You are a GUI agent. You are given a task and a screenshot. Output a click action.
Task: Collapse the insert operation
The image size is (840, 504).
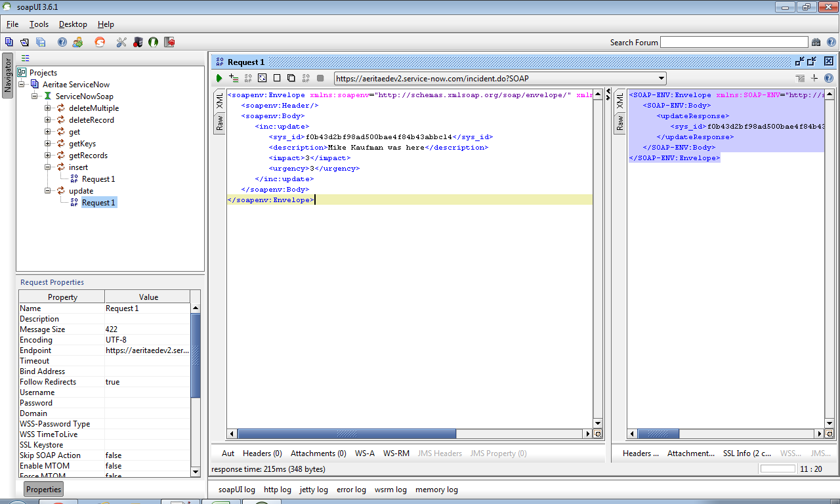click(48, 167)
